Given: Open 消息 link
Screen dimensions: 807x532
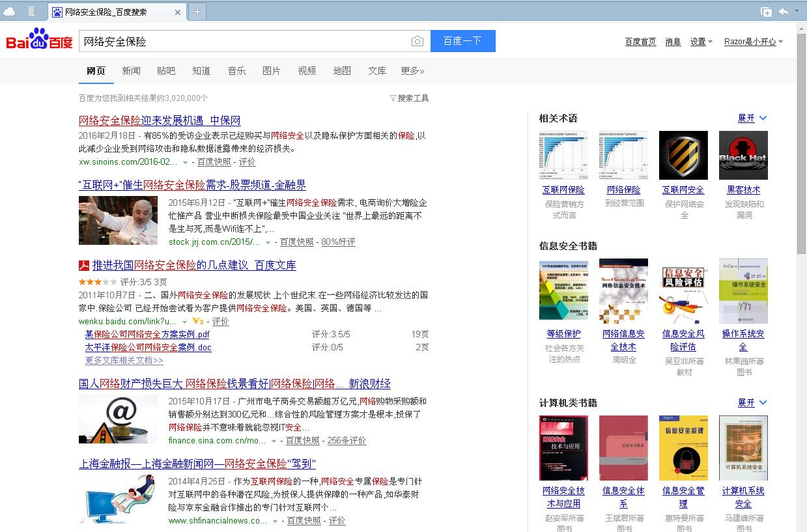Looking at the screenshot, I should coord(673,41).
